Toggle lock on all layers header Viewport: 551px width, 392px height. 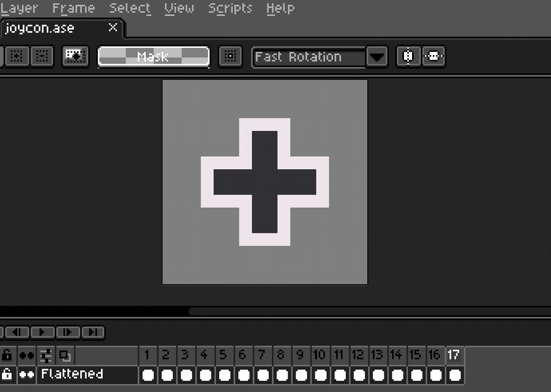[x=7, y=355]
